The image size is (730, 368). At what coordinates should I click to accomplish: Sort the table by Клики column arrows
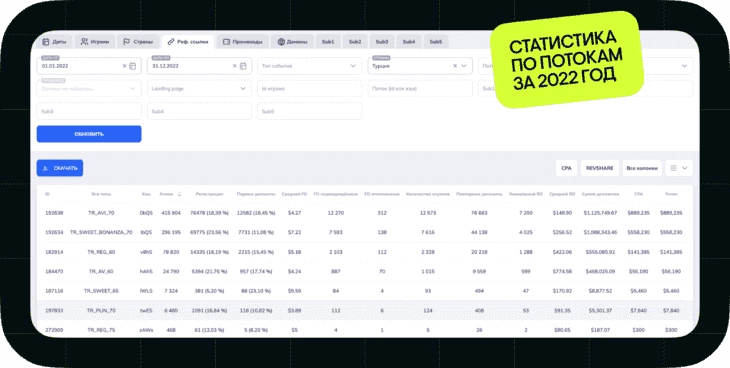tap(179, 194)
